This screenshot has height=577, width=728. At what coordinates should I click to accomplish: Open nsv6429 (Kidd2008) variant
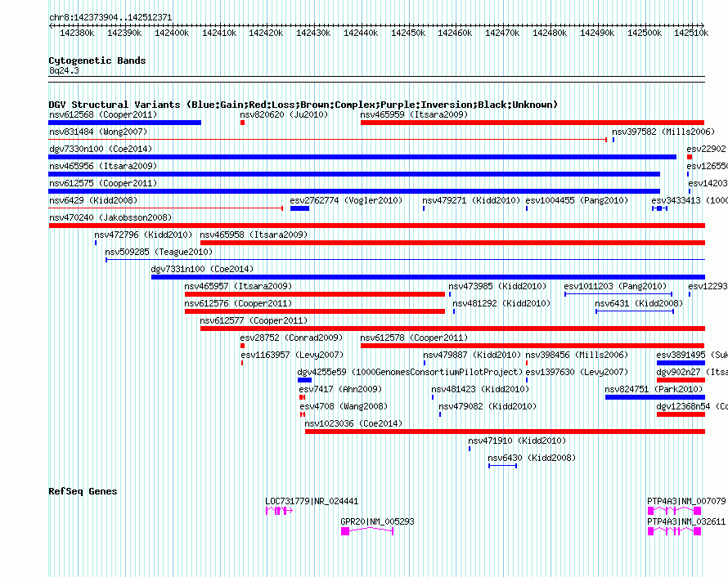(x=93, y=200)
